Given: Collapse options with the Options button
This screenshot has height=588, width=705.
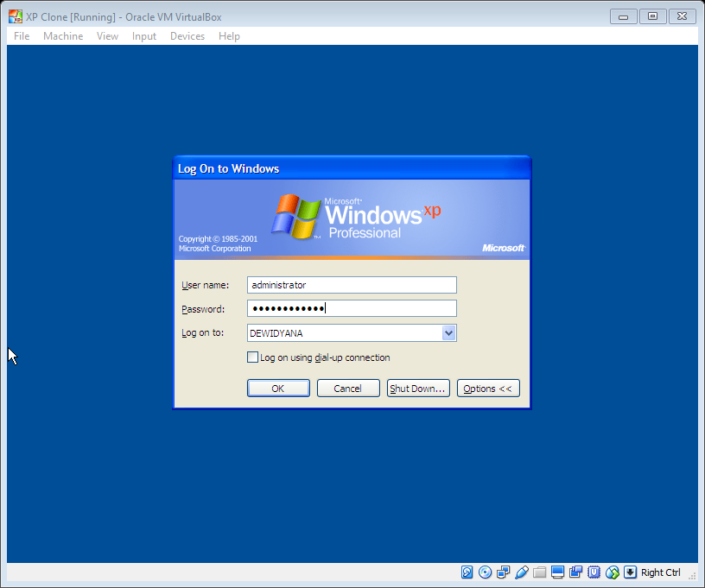Looking at the screenshot, I should [488, 388].
